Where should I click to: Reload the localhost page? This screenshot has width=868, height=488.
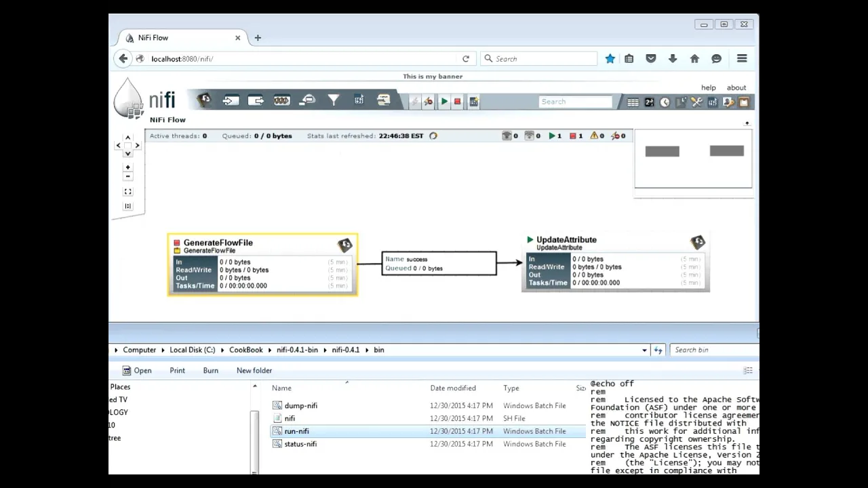tap(466, 59)
